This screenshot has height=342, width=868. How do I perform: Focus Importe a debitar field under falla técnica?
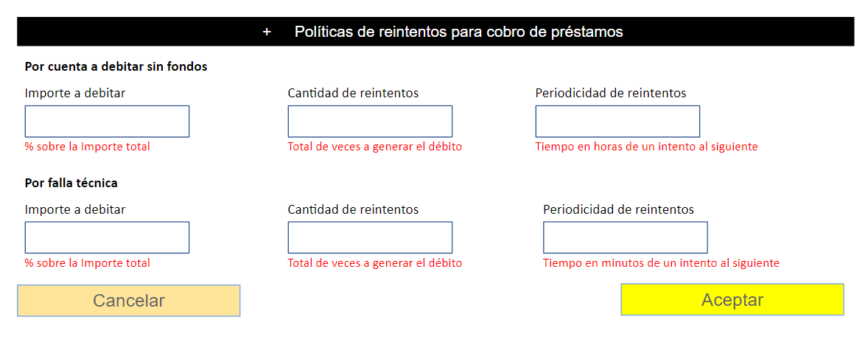pos(107,237)
